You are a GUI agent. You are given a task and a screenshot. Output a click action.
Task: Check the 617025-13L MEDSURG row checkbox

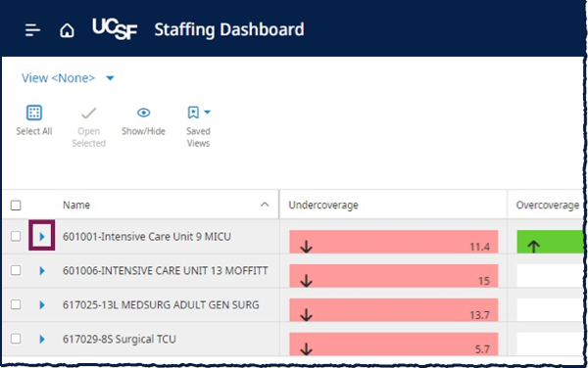[x=16, y=304]
